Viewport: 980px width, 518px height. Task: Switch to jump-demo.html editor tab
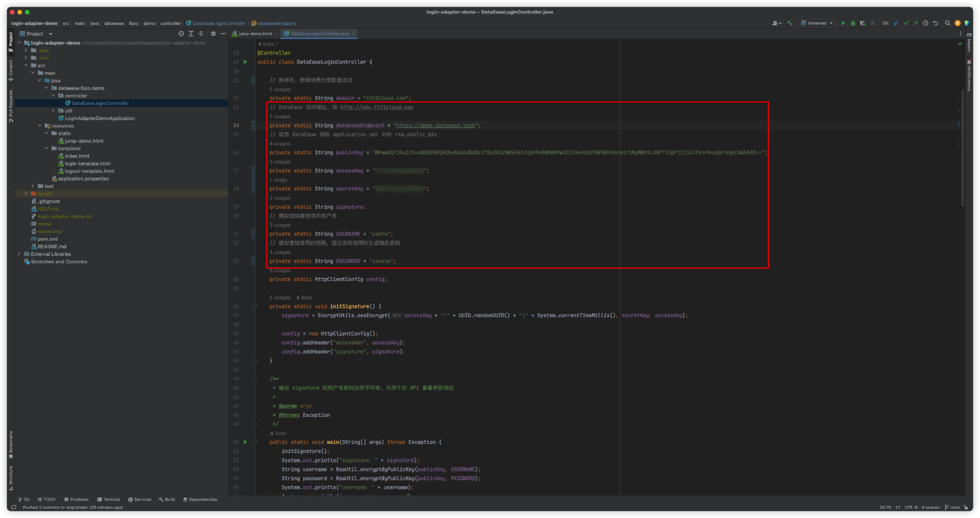click(255, 34)
